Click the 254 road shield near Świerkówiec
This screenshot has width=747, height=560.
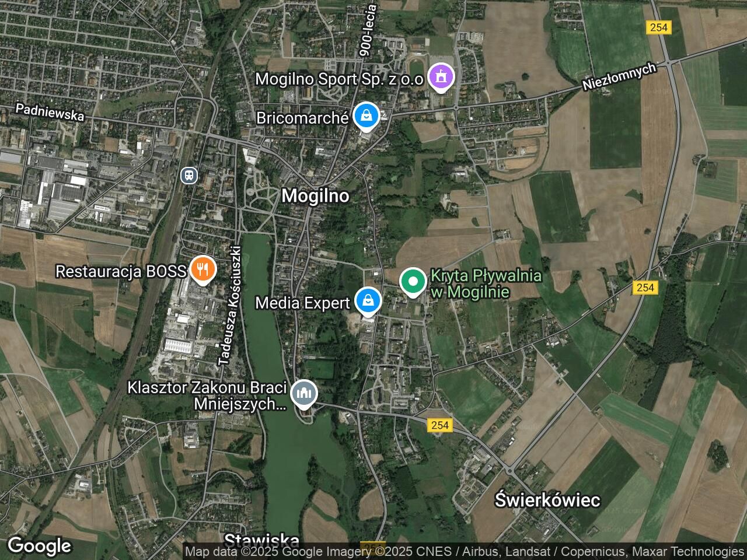click(439, 425)
